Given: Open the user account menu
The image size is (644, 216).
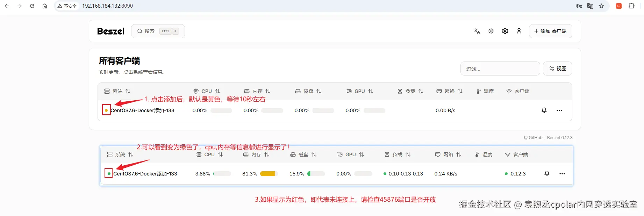Looking at the screenshot, I should (x=519, y=31).
